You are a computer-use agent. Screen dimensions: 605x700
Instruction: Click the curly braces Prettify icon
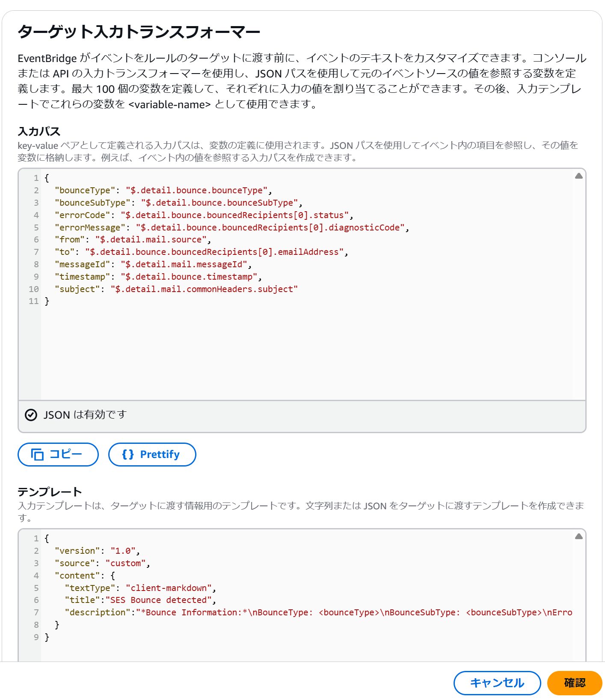coord(128,454)
